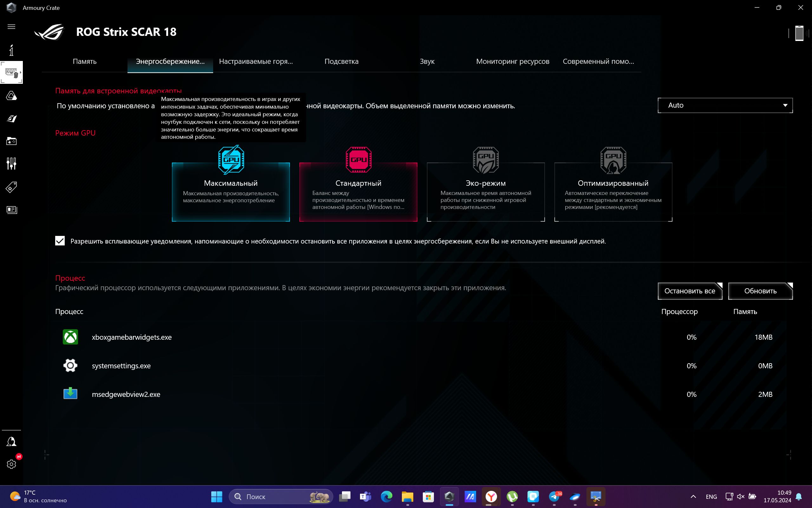Expand the Auto video memory dropdown
Image resolution: width=812 pixels, height=508 pixels.
[725, 105]
